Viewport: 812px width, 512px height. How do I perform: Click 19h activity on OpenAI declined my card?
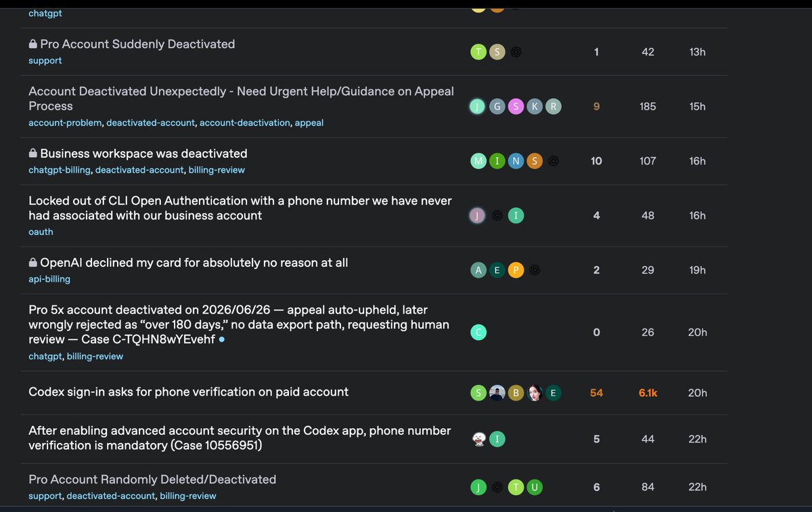point(698,270)
